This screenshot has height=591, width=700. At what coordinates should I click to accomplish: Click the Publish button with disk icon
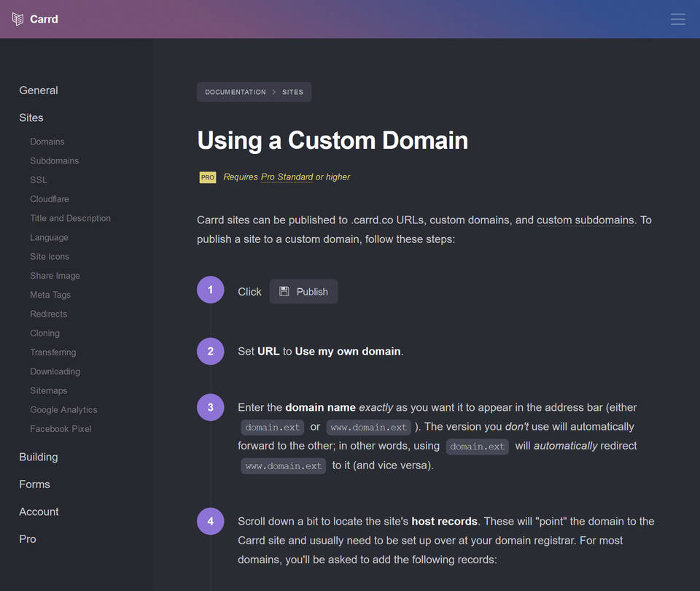coord(303,291)
